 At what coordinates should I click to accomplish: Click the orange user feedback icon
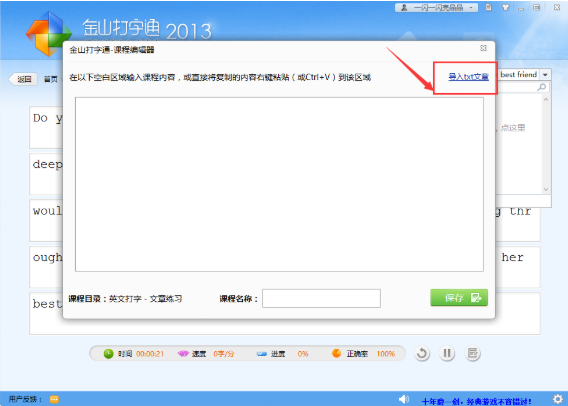(x=54, y=399)
